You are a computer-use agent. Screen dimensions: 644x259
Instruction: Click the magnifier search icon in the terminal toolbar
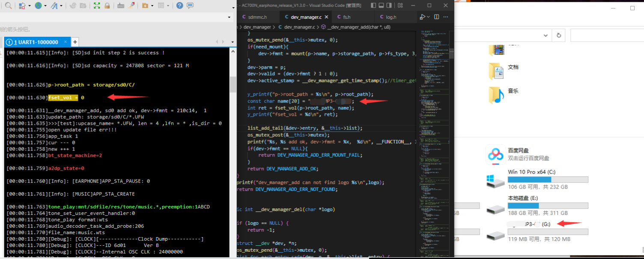pyautogui.click(x=8, y=6)
